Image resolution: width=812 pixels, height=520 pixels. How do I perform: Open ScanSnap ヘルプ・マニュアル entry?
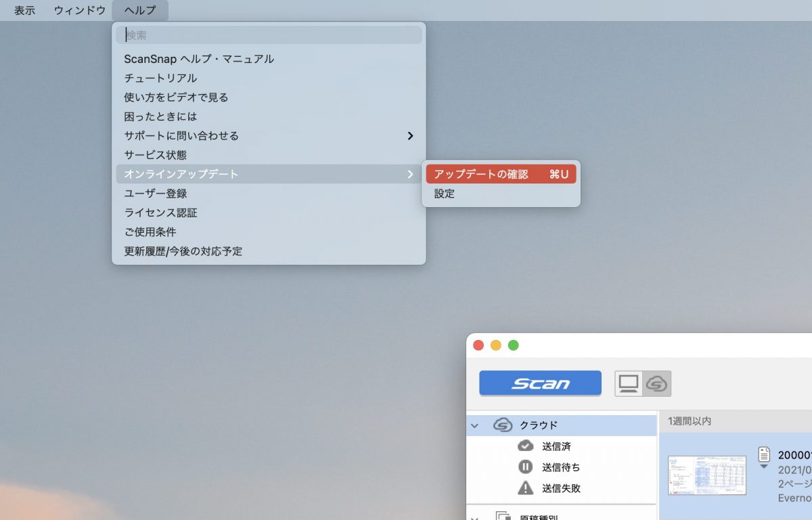(x=199, y=59)
